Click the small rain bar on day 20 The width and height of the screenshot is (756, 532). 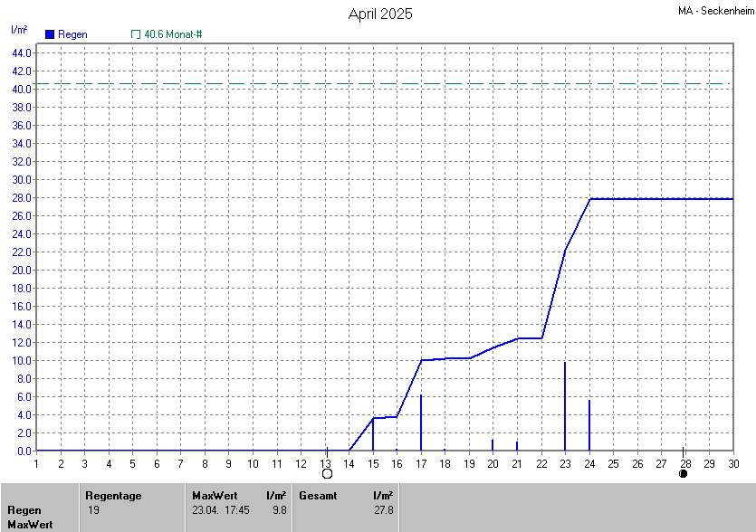(493, 444)
